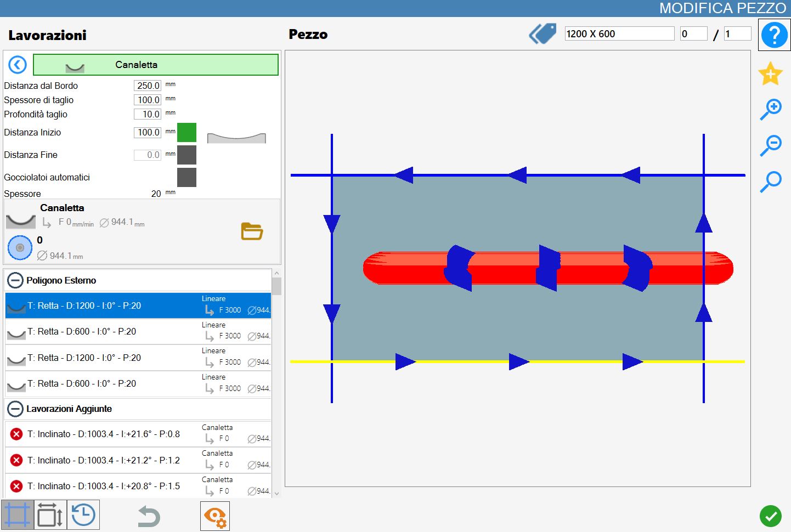This screenshot has width=791, height=532.
Task: Collapse the Poligono Esterno group
Action: 15,280
